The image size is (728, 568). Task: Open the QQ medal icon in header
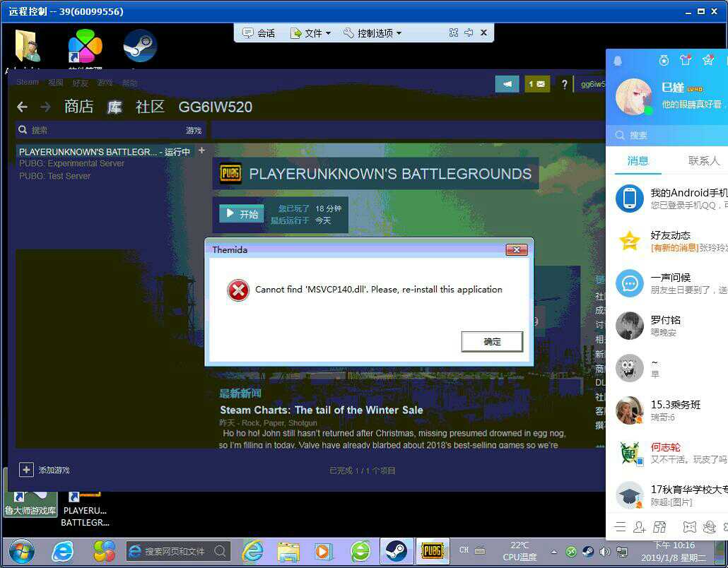click(664, 60)
